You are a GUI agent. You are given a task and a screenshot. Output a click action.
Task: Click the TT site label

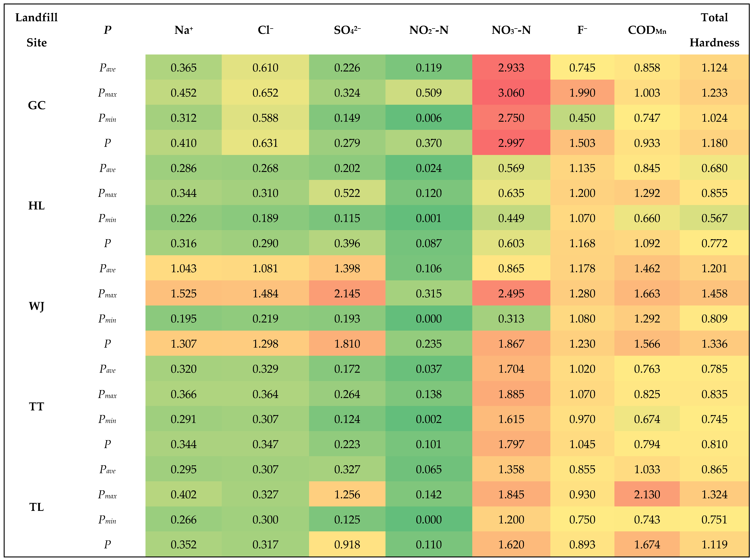(x=37, y=407)
